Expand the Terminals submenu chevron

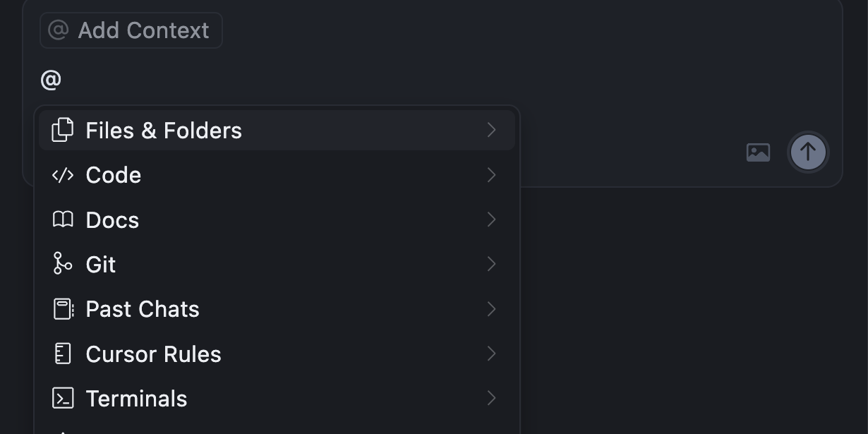[x=492, y=399]
